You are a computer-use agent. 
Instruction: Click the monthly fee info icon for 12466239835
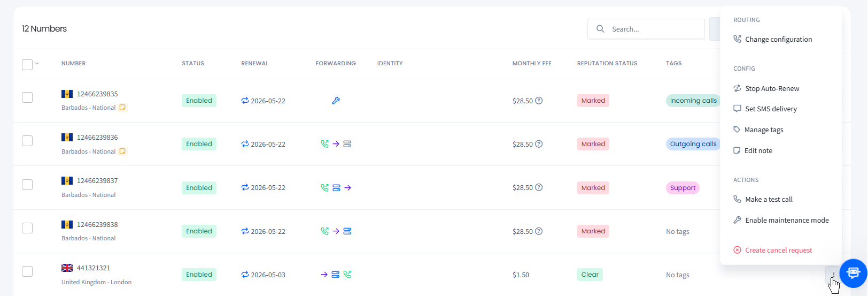tap(539, 101)
